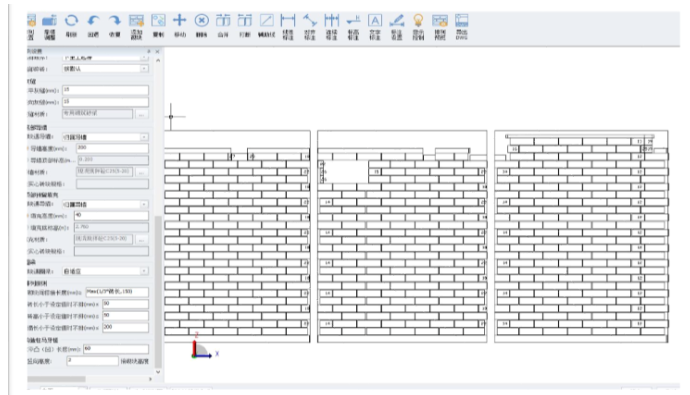Click the Export DWG toolbar icon
Image resolution: width=690 pixels, height=395 pixels.
click(x=461, y=27)
